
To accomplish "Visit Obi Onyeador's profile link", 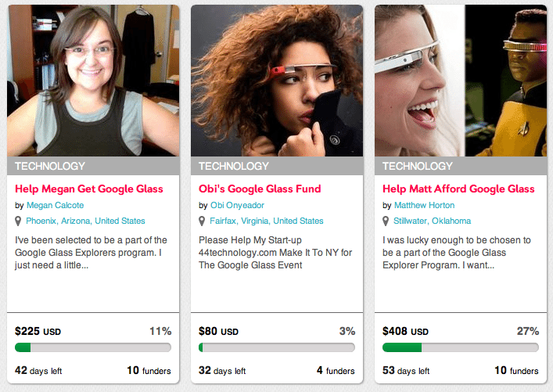I will click(238, 205).
